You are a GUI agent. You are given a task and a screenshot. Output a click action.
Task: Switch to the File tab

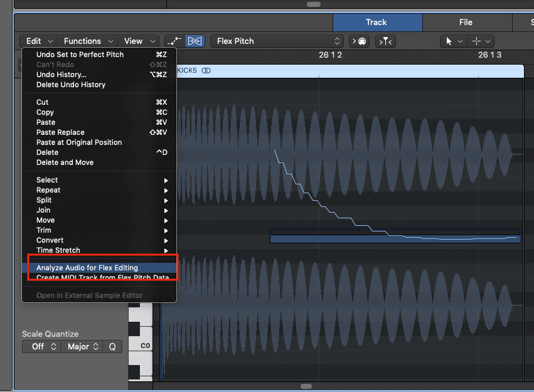tap(467, 23)
